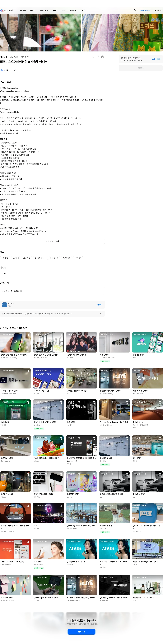
Task: Bookmark the [제니엘그룹] IT ERP 개발자 card
Action: click(94, 371)
